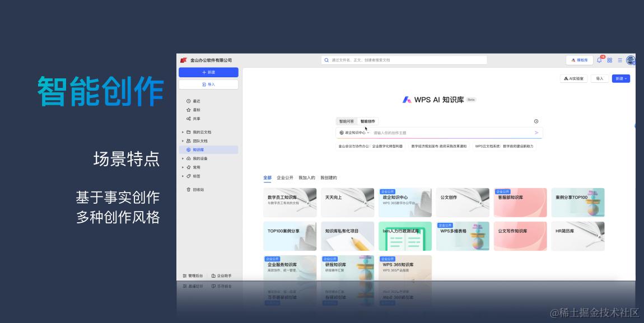Select the 企业公开 filter tab

click(285, 177)
